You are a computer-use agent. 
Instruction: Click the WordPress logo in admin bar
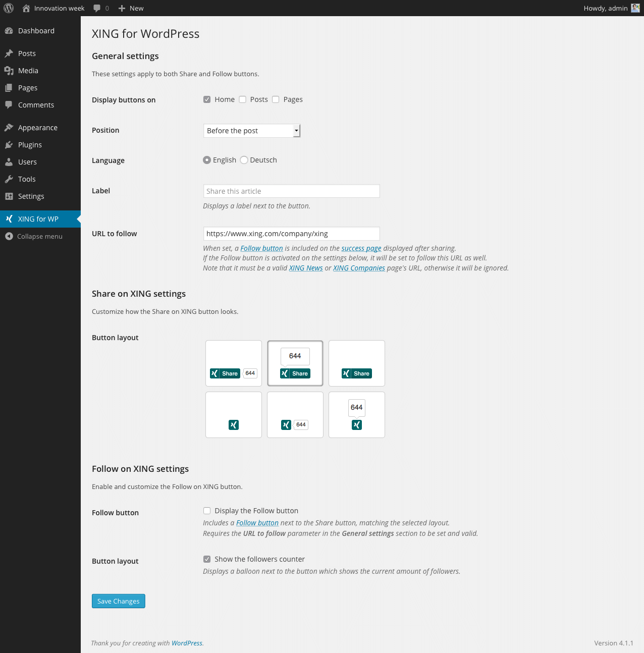coord(9,8)
